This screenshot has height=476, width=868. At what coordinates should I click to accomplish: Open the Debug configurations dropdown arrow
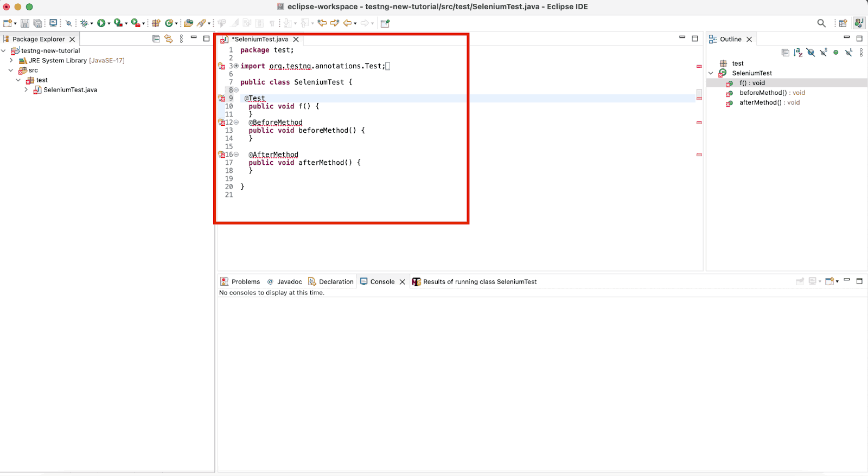92,24
